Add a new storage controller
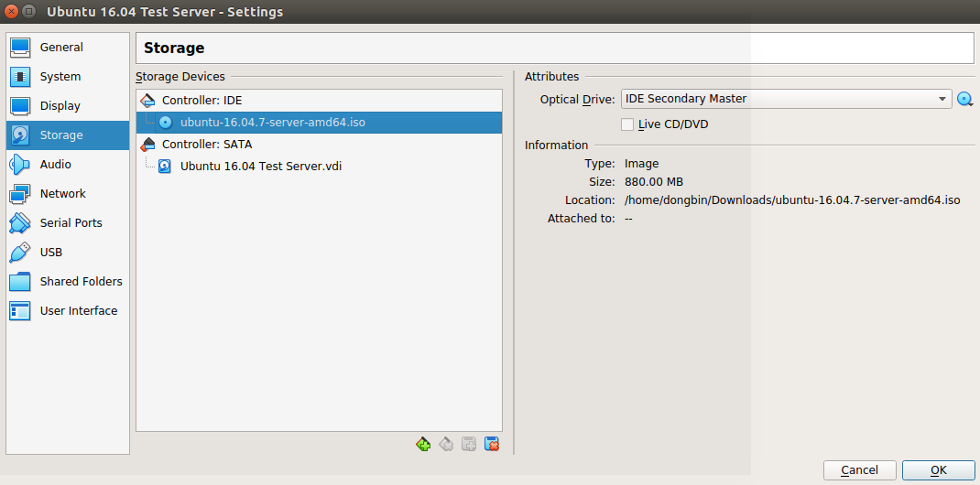 423,445
